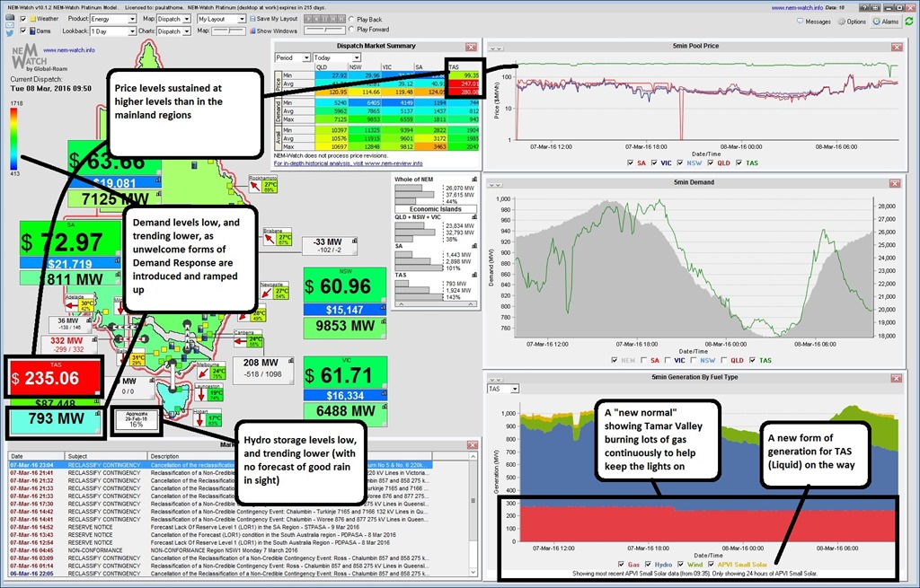Image resolution: width=920 pixels, height=588 pixels.
Task: Toggle the Weather checkbox
Action: pos(23,19)
